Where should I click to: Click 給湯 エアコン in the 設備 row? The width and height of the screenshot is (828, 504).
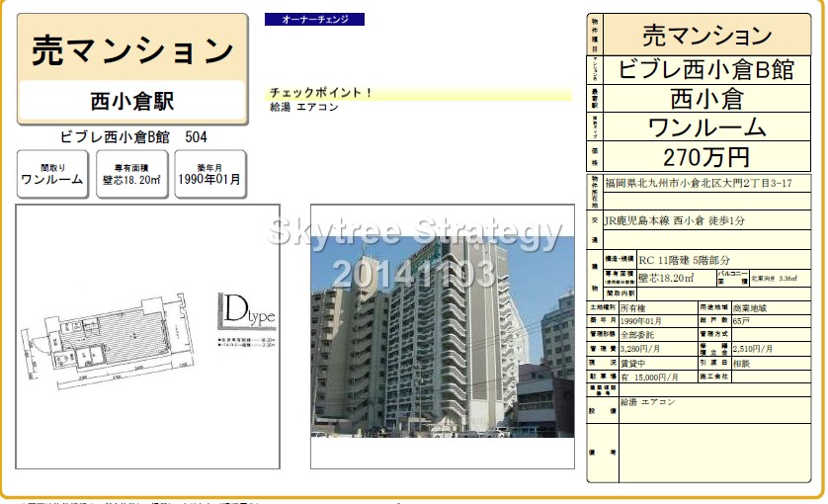647,402
